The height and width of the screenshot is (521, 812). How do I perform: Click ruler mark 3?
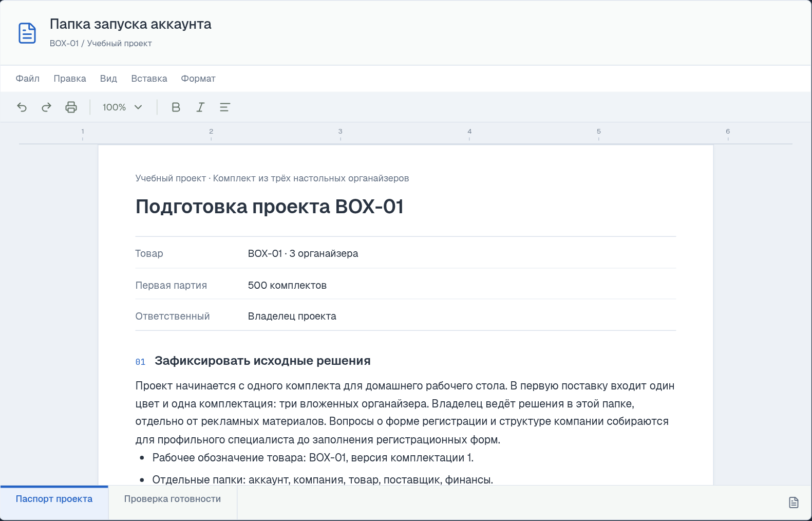click(x=340, y=132)
